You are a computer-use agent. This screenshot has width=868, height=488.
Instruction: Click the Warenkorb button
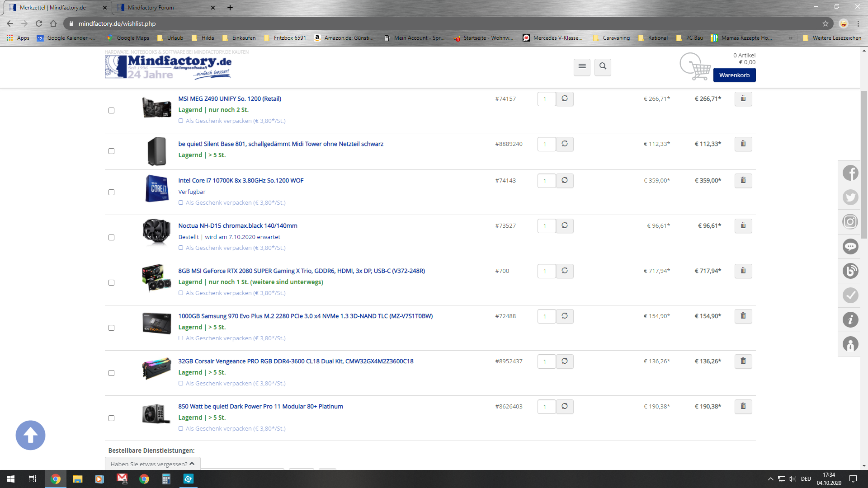(x=734, y=75)
